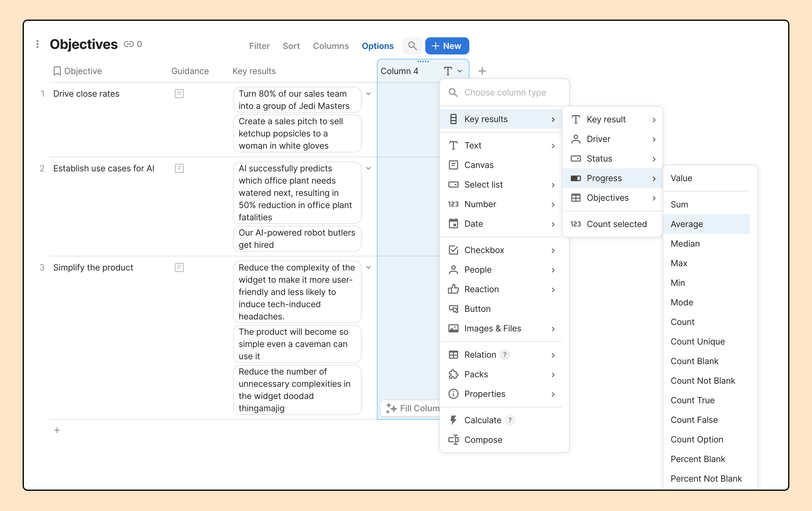Click the Guidance column header
The image size is (812, 511).
tap(190, 71)
